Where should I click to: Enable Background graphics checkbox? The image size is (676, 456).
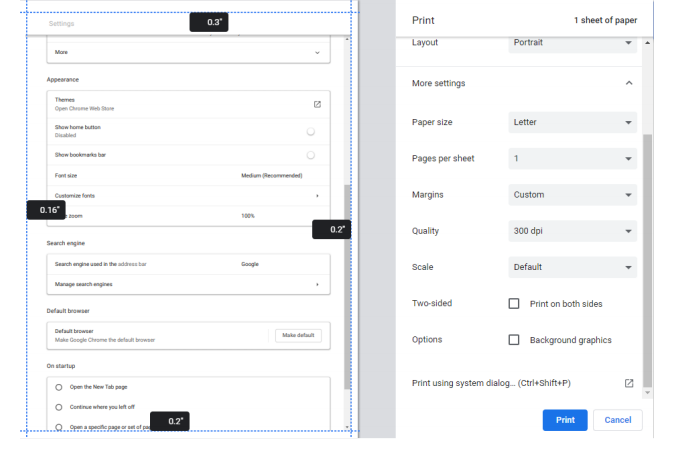pos(514,340)
